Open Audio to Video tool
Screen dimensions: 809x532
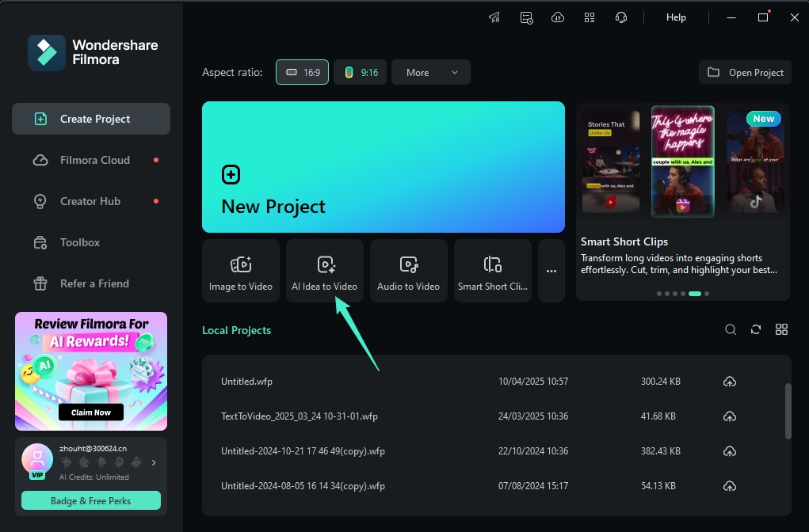409,271
